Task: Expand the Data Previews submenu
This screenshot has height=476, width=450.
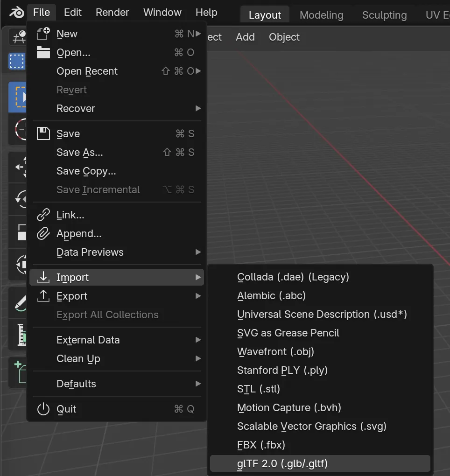Action: click(198, 252)
